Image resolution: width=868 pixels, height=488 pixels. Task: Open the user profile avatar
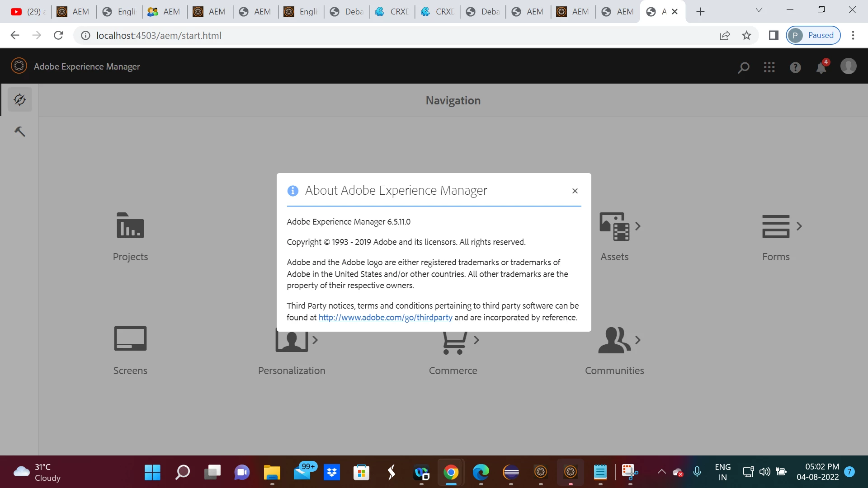tap(848, 66)
